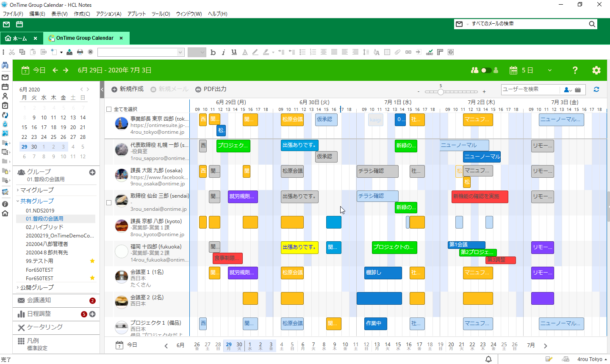Screen dimensions: 610x364
Task: Open the mail search scope dropdown arrow
Action: pos(468,24)
